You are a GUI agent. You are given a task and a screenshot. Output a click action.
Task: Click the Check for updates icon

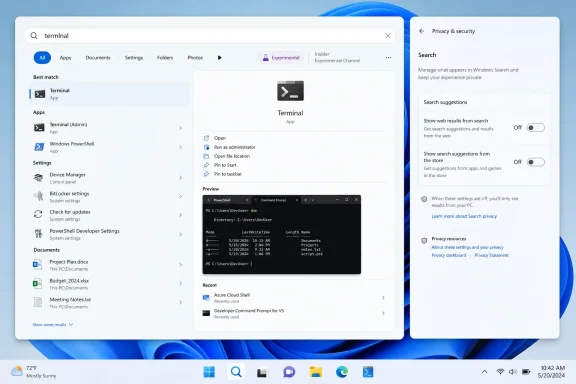click(38, 215)
